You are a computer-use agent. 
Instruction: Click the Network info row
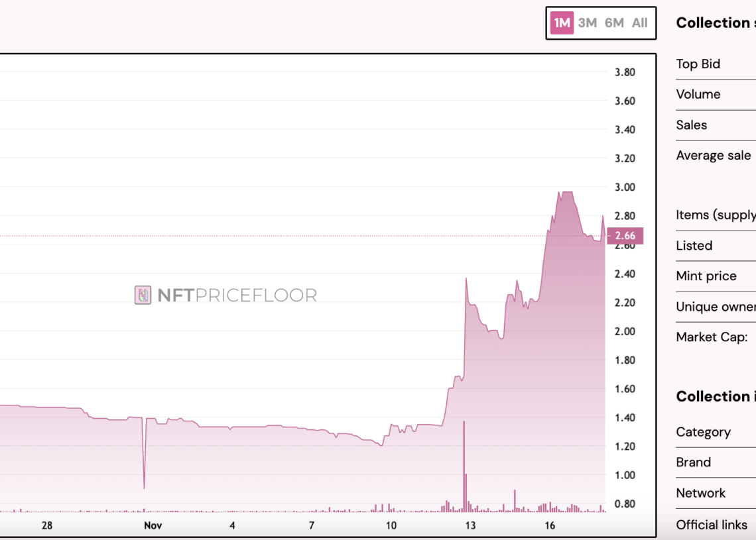coord(716,493)
